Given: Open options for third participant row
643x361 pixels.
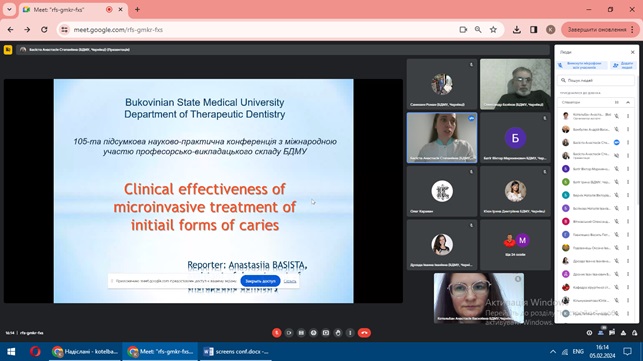Looking at the screenshot, I should (628, 142).
